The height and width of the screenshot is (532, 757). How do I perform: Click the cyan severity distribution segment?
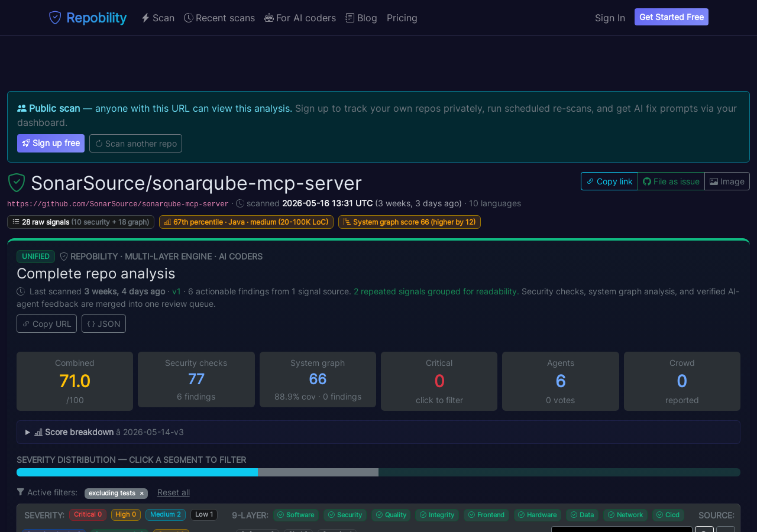(x=137, y=472)
